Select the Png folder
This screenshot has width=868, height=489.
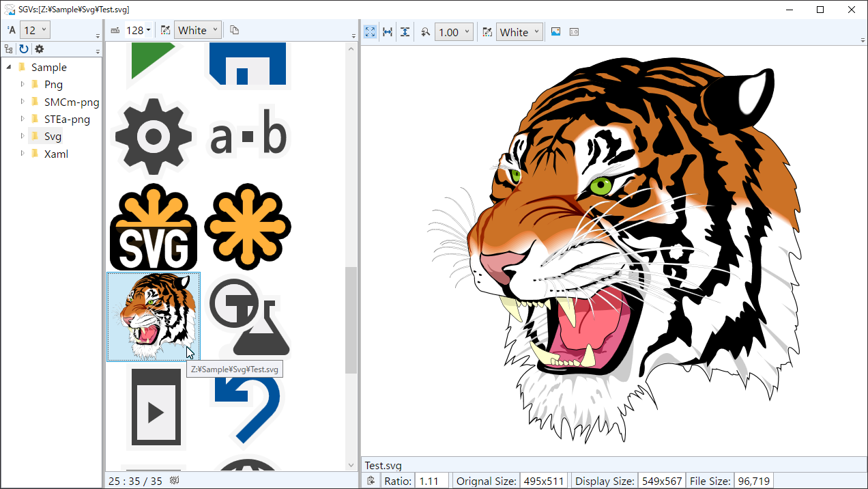[53, 85]
